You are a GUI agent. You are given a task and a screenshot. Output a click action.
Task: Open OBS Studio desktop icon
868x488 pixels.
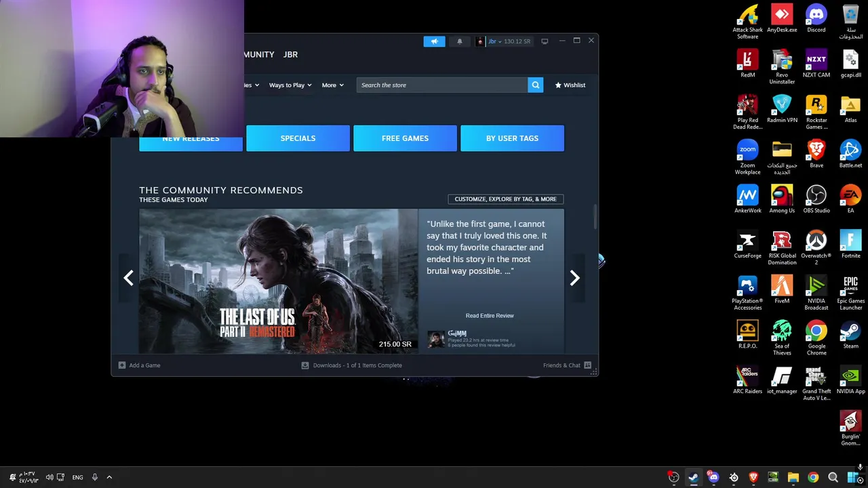816,199
